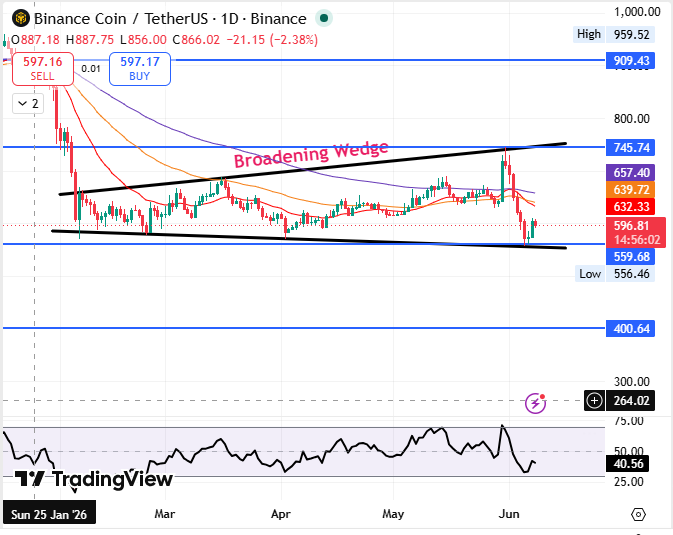The image size is (673, 535).
Task: Click the current price 596.81 label
Action: (636, 232)
